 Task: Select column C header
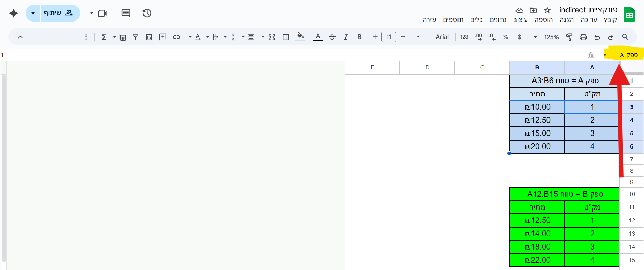pyautogui.click(x=482, y=68)
